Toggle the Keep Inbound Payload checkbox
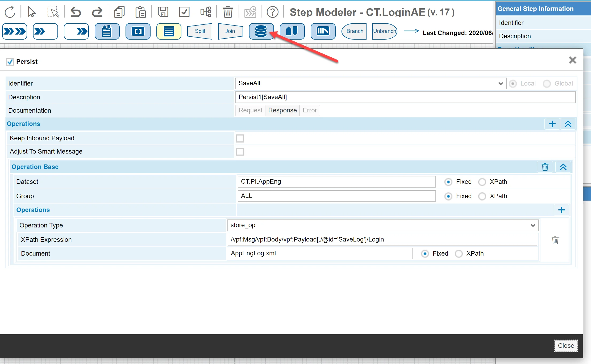The height and width of the screenshot is (364, 591). 240,138
